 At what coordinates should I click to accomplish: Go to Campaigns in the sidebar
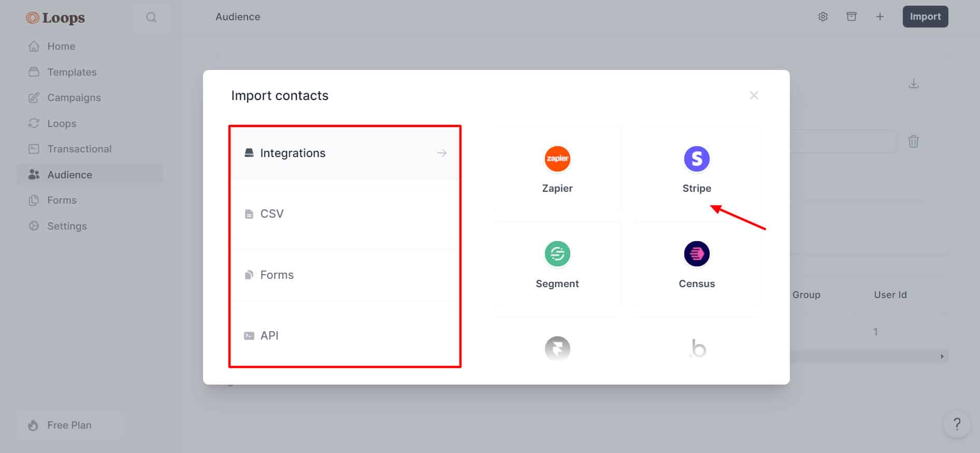tap(74, 97)
